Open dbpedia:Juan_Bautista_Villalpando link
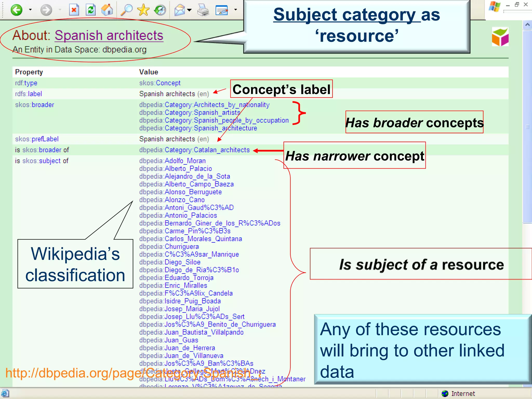This screenshot has width=532, height=399. pos(191,332)
